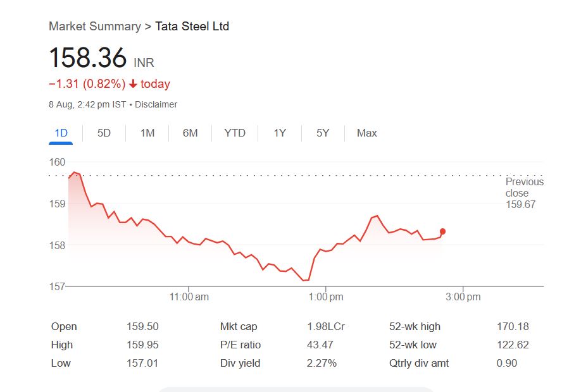Viewport: 581px width, 392px height.
Task: Select the 1D time range tab
Action: coord(61,133)
